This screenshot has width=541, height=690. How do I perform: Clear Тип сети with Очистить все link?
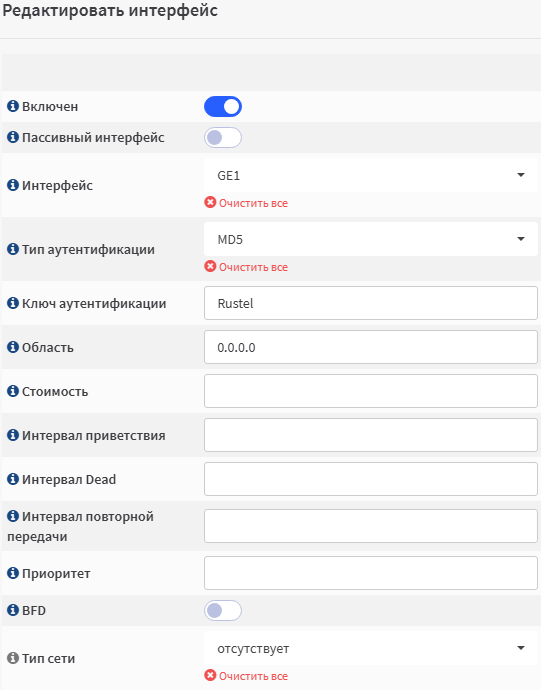246,675
